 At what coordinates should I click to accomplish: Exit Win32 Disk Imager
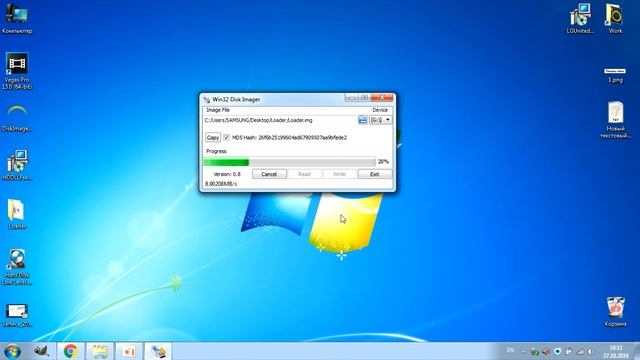tap(375, 174)
